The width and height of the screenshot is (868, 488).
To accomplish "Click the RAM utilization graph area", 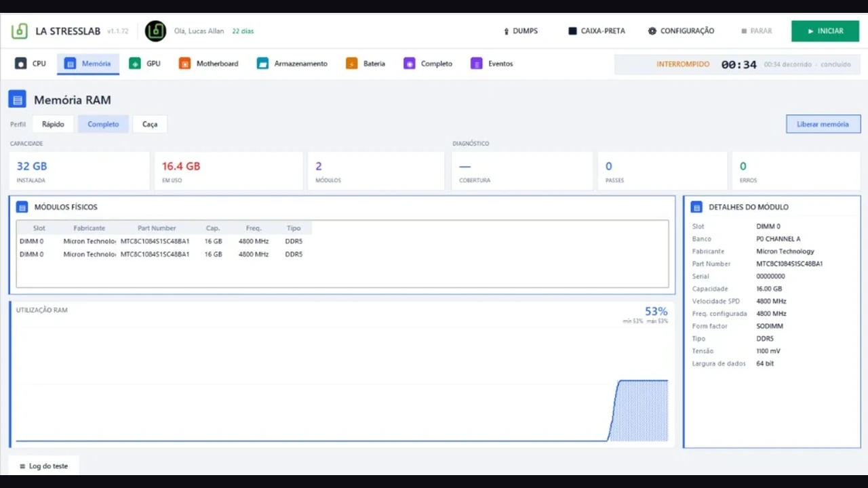I will pyautogui.click(x=342, y=383).
